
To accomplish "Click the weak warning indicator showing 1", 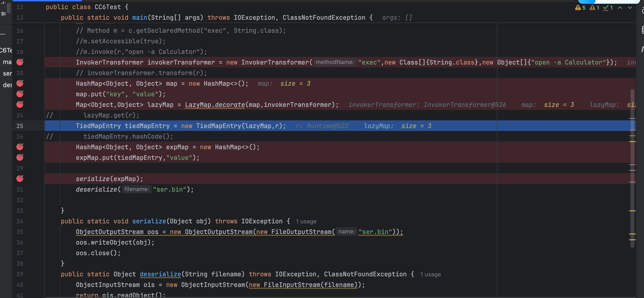I will [594, 8].
